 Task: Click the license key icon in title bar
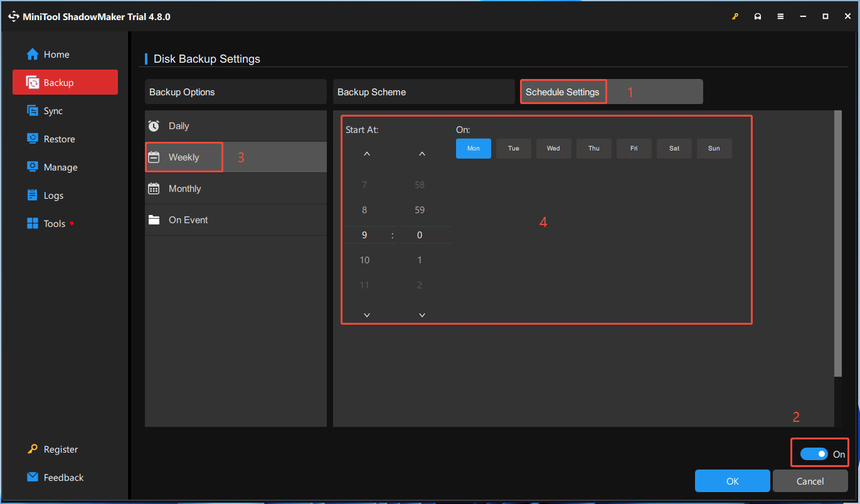tap(735, 16)
